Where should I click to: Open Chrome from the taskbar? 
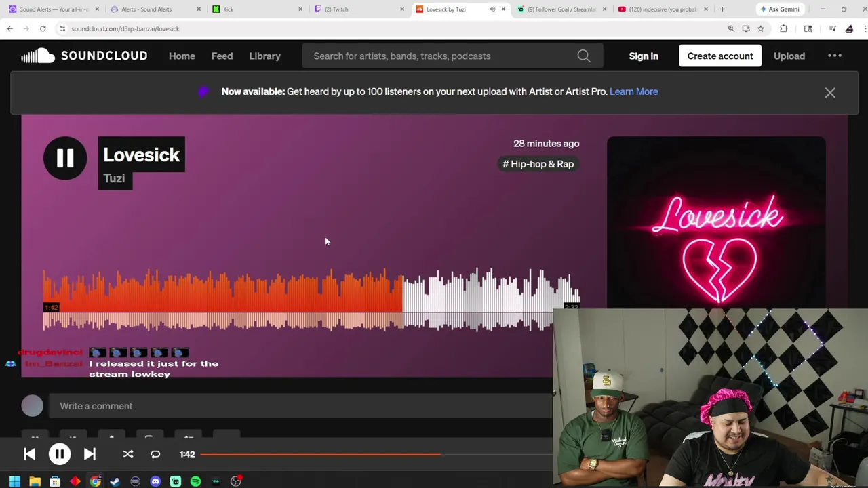tap(95, 481)
